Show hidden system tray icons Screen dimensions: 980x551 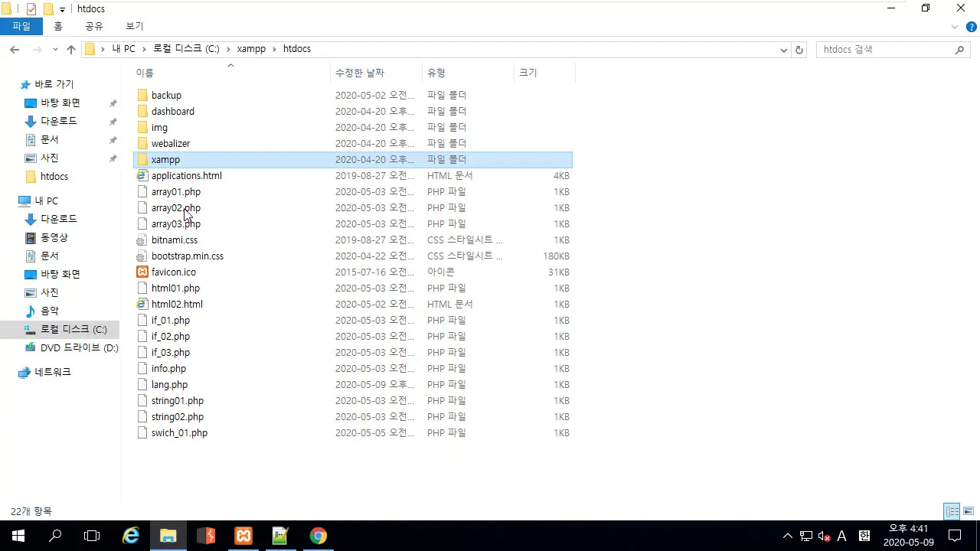point(787,536)
